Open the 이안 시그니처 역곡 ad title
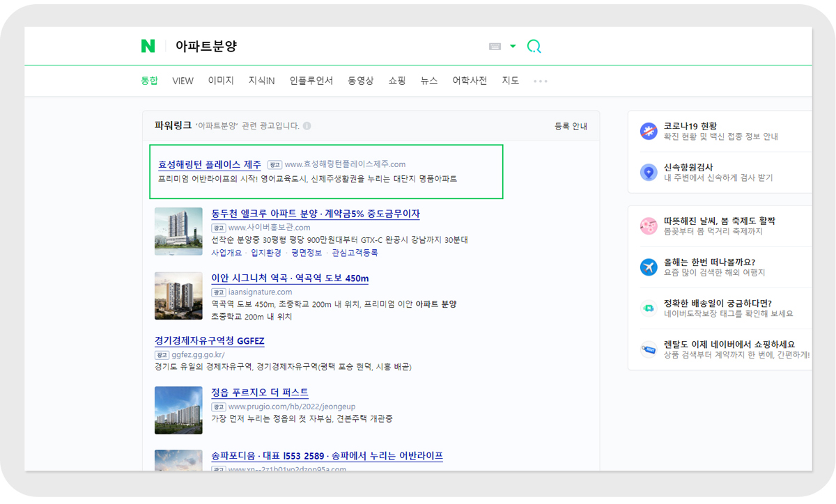836x504 pixels. pyautogui.click(x=290, y=278)
